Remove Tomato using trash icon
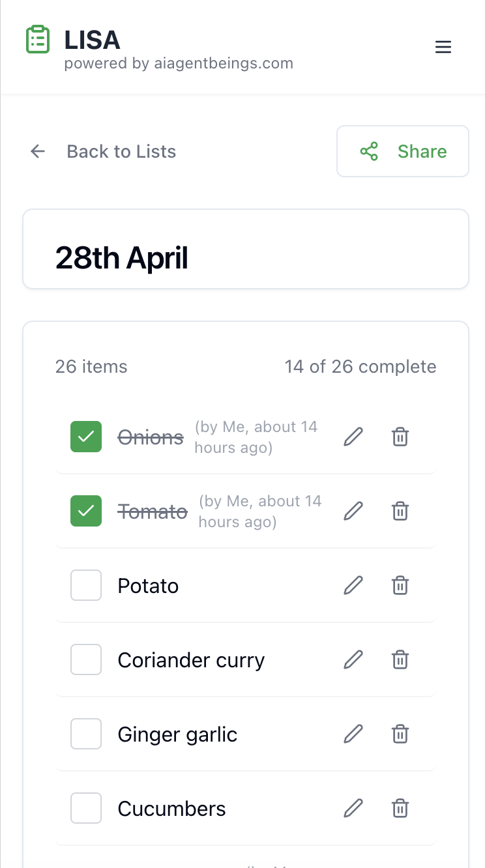Screen dimensions: 485x868 tap(400, 512)
